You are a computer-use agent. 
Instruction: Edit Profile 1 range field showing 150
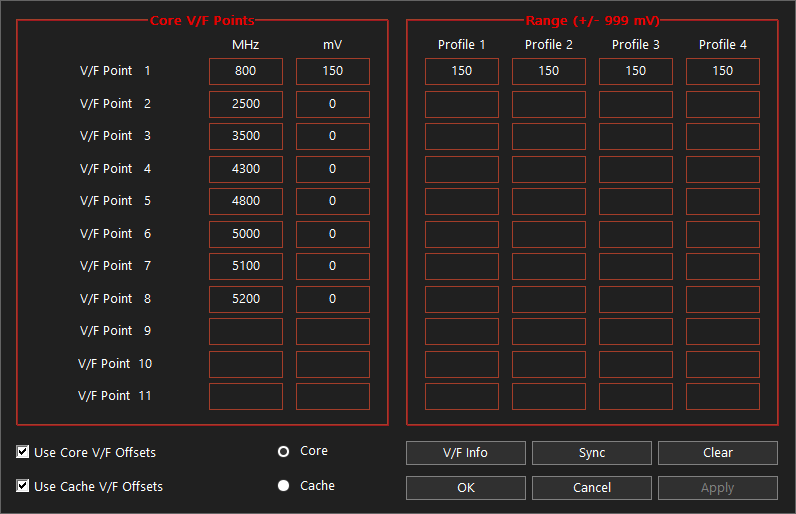[462, 71]
